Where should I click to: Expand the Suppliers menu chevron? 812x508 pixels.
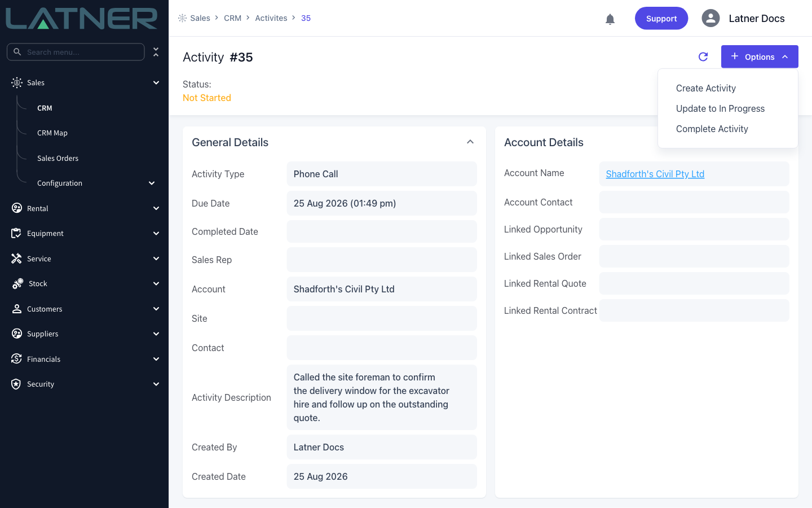point(156,334)
